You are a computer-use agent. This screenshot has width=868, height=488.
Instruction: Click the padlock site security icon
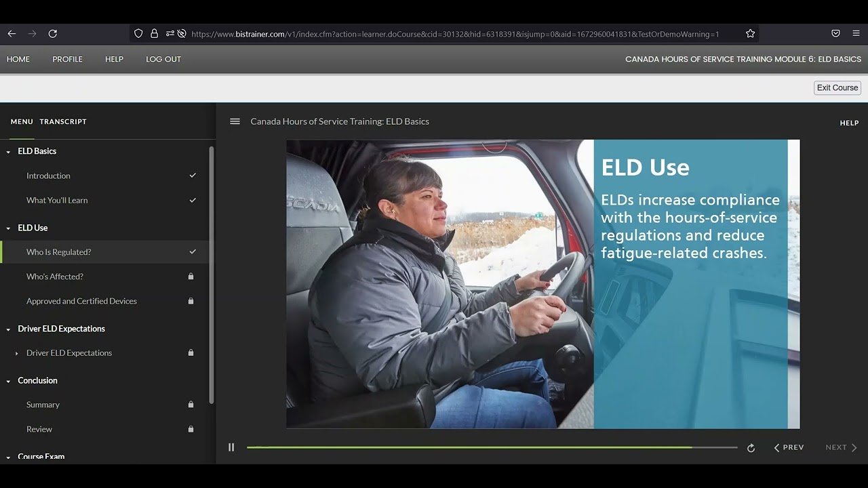[154, 33]
